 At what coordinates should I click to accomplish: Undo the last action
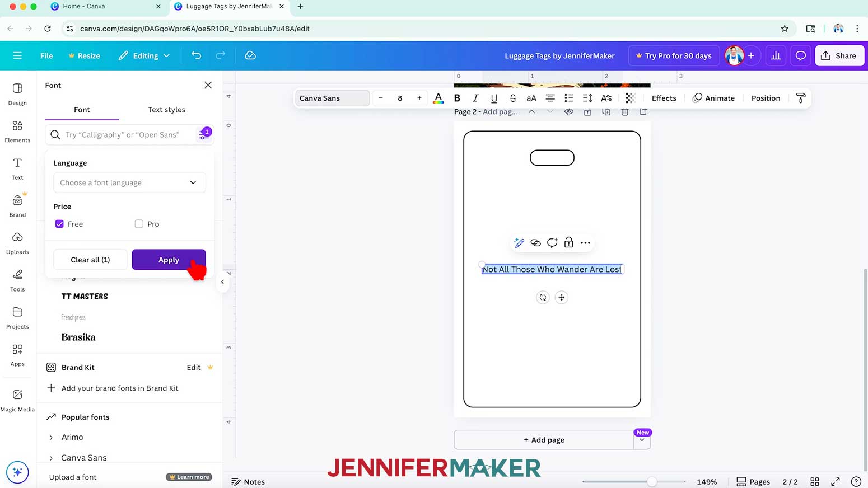point(196,55)
